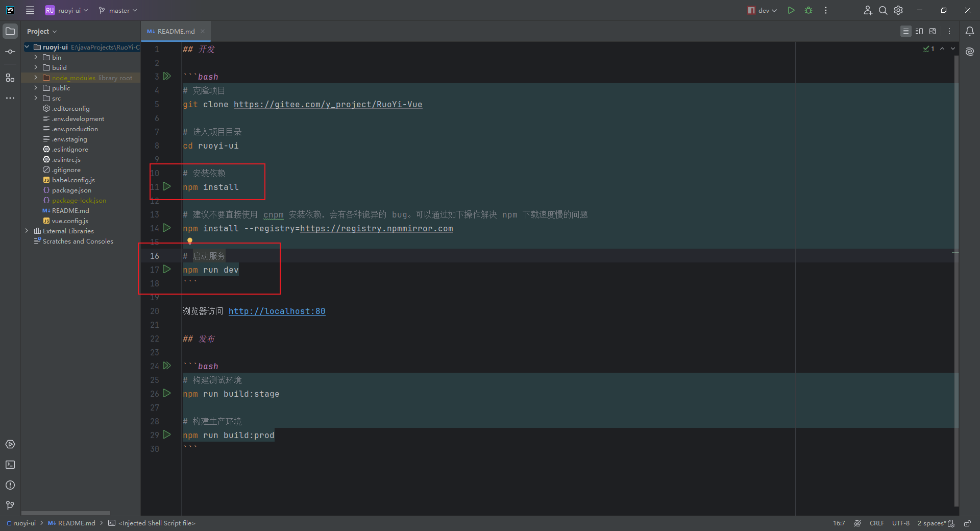
Task: Jump to next highlighted problem arrow
Action: tap(953, 49)
